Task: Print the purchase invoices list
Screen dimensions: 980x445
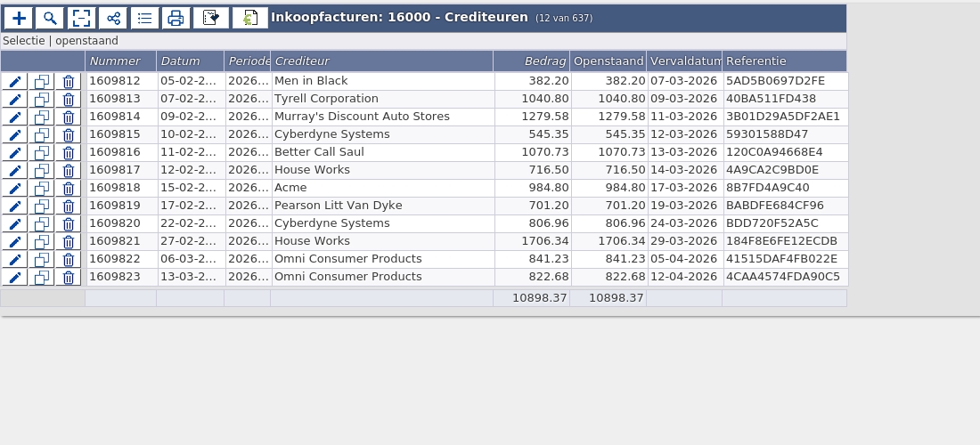Action: click(x=176, y=18)
